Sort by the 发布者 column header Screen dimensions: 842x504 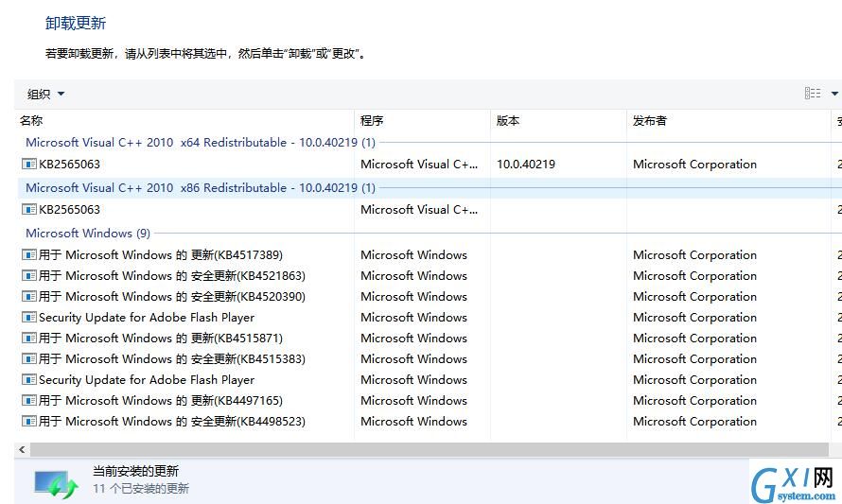point(649,121)
